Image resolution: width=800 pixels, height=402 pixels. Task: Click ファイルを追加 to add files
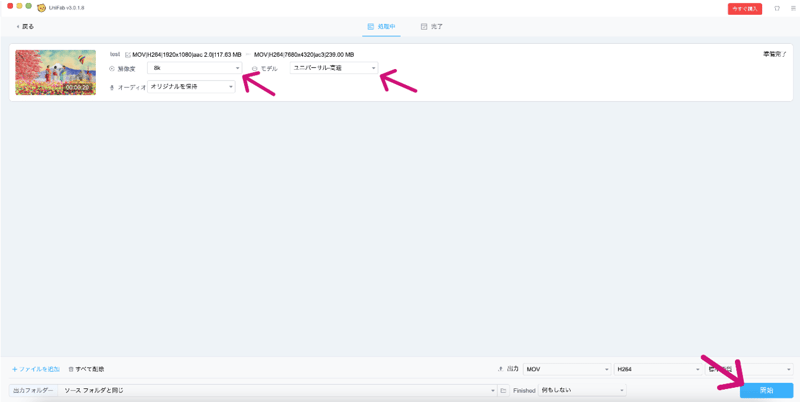(36, 369)
